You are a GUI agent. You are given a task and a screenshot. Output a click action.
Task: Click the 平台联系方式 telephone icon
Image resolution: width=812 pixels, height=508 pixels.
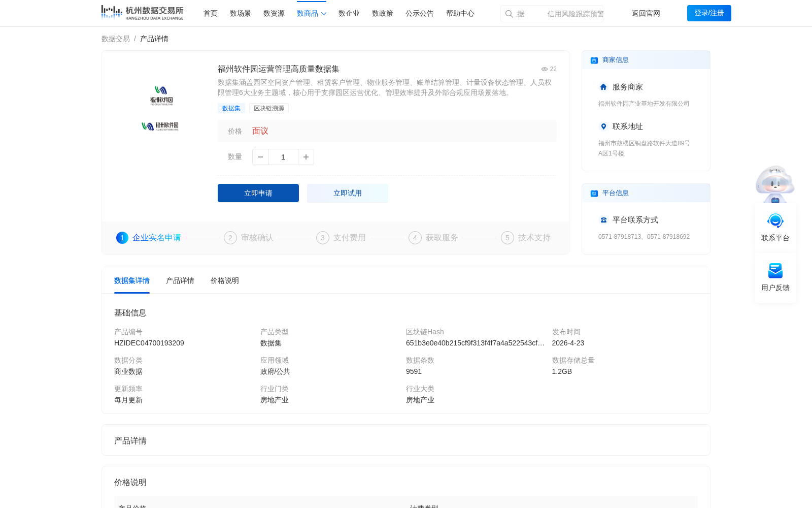click(603, 220)
